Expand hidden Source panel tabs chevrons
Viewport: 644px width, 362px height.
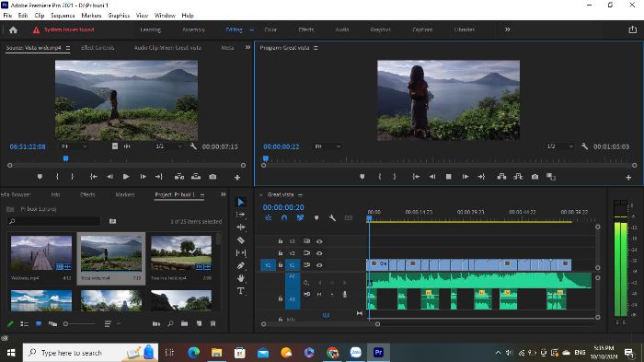coord(247,47)
